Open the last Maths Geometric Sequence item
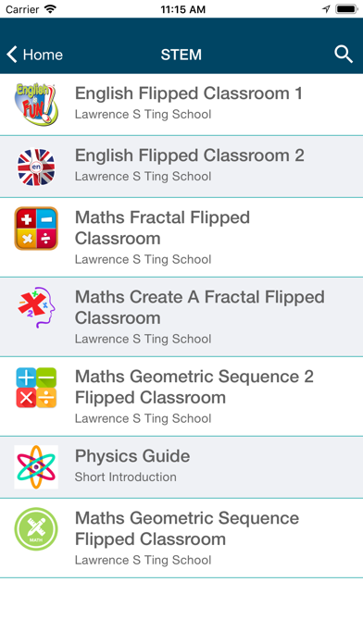Image resolution: width=363 pixels, height=644 pixels. [x=181, y=538]
